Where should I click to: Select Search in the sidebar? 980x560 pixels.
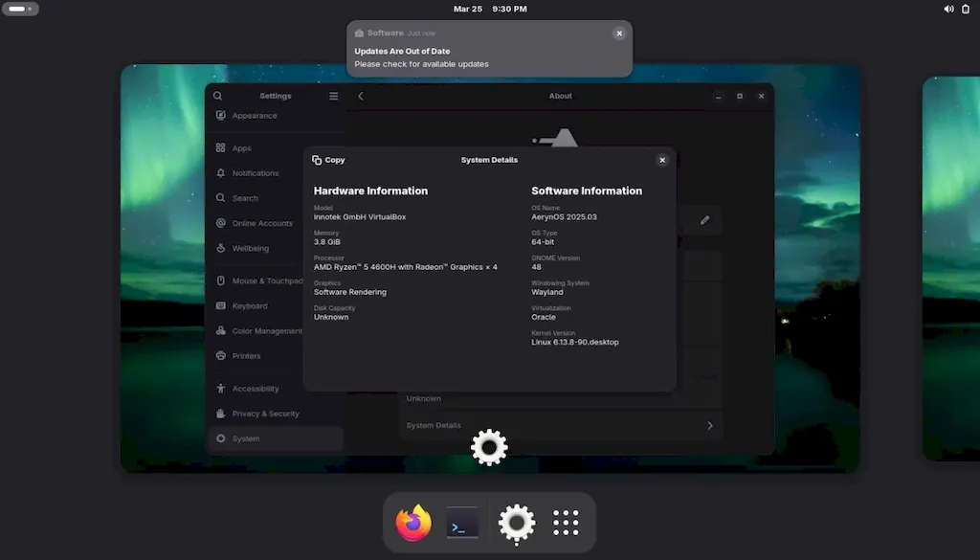pyautogui.click(x=275, y=198)
